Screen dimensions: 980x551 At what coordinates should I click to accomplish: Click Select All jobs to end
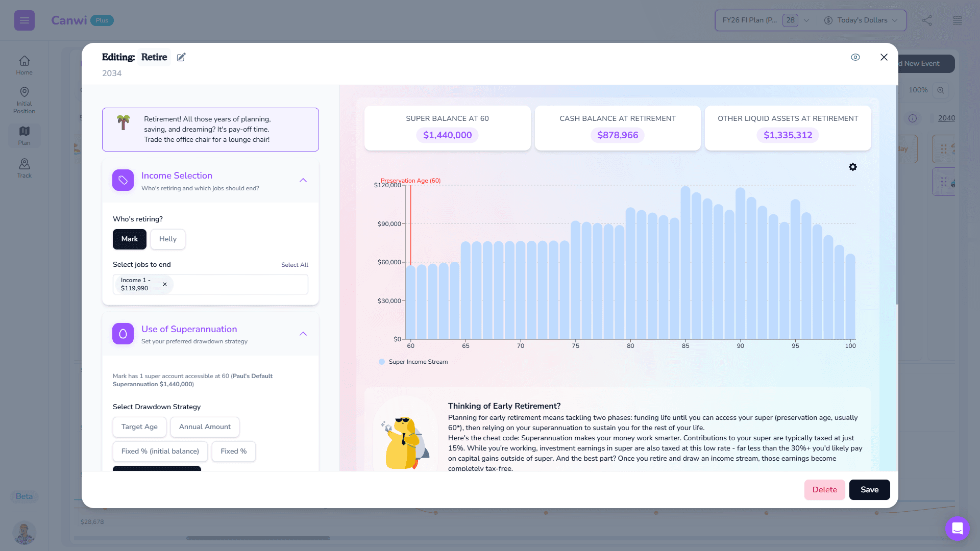295,264
